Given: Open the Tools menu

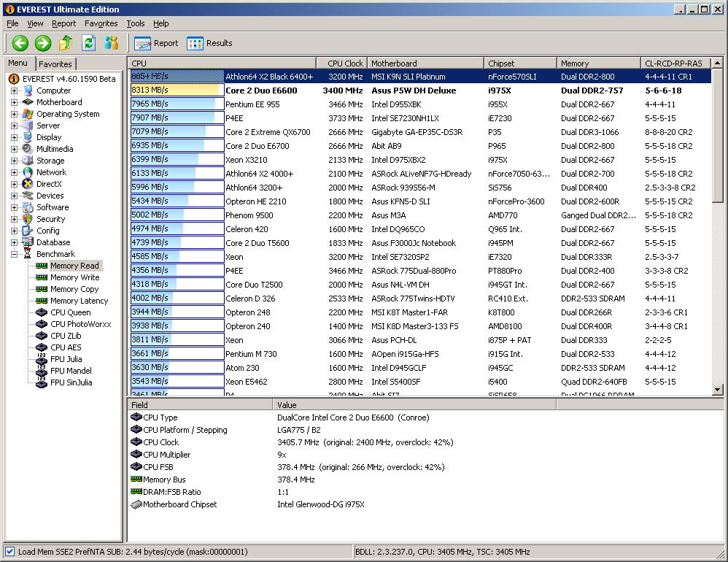Looking at the screenshot, I should [136, 23].
